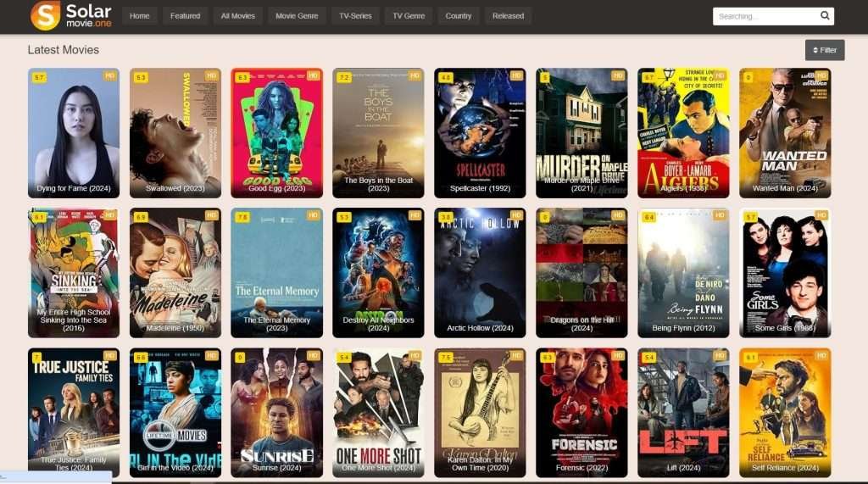Viewport: 868px width, 484px height.
Task: Click HD badge on Lift poster
Action: pos(720,355)
